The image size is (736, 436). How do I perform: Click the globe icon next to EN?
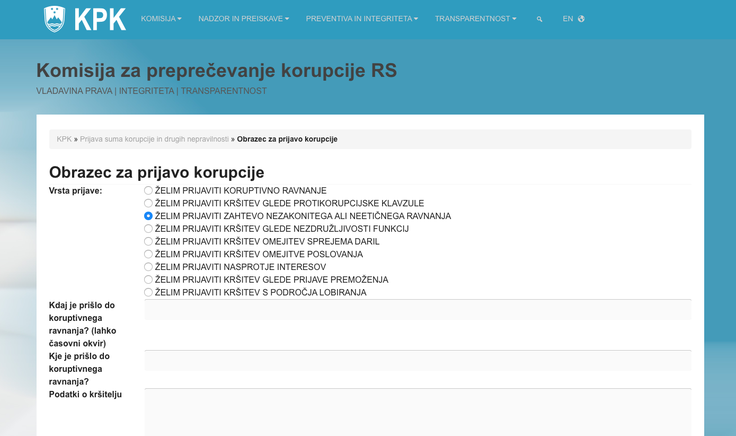pos(581,19)
